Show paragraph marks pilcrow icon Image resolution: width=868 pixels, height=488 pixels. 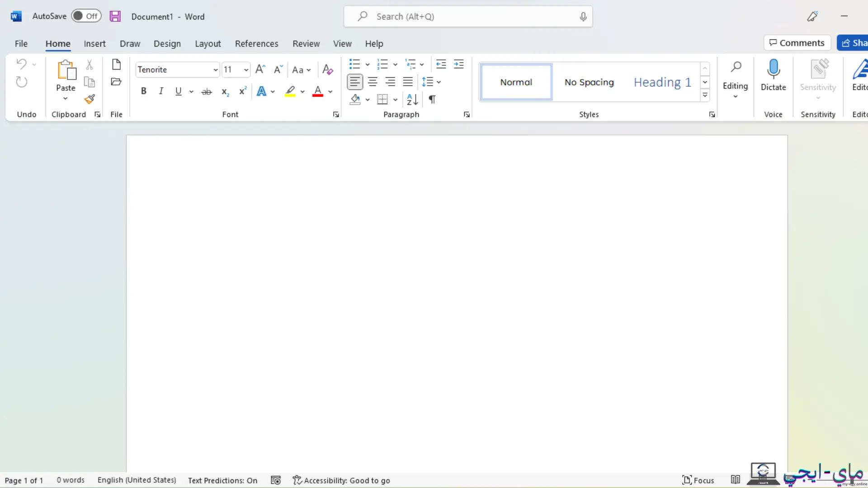[432, 99]
